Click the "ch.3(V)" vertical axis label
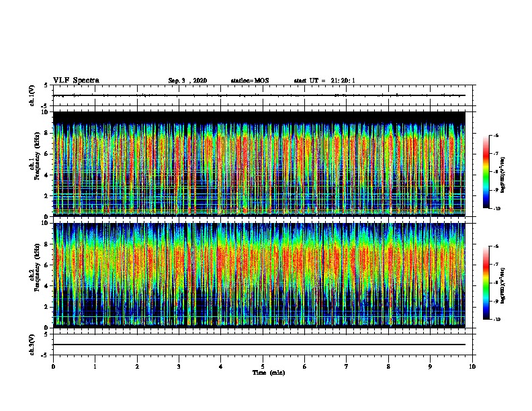The height and width of the screenshot is (411, 532). point(32,345)
